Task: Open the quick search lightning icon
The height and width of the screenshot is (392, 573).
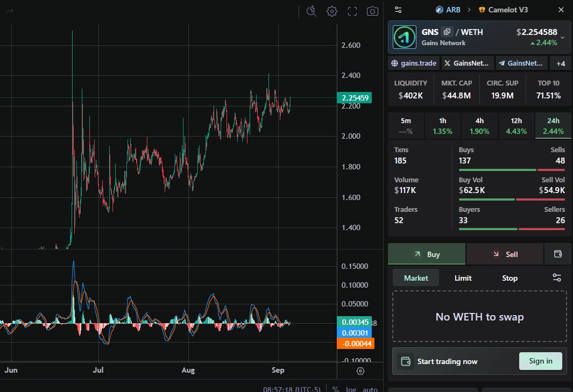Action: (312, 11)
